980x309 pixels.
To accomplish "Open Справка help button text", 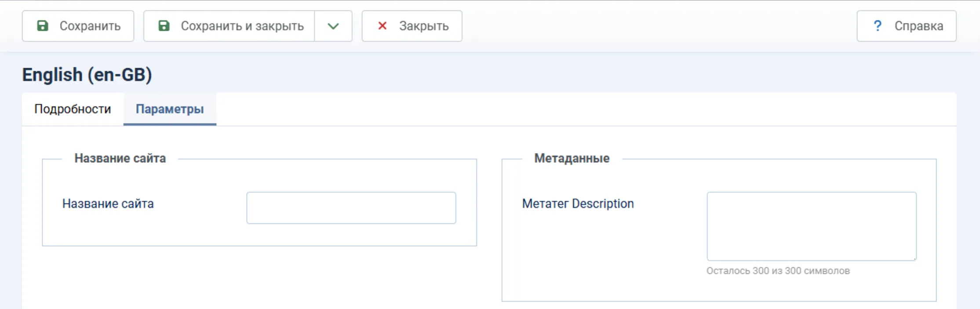I will coord(918,26).
